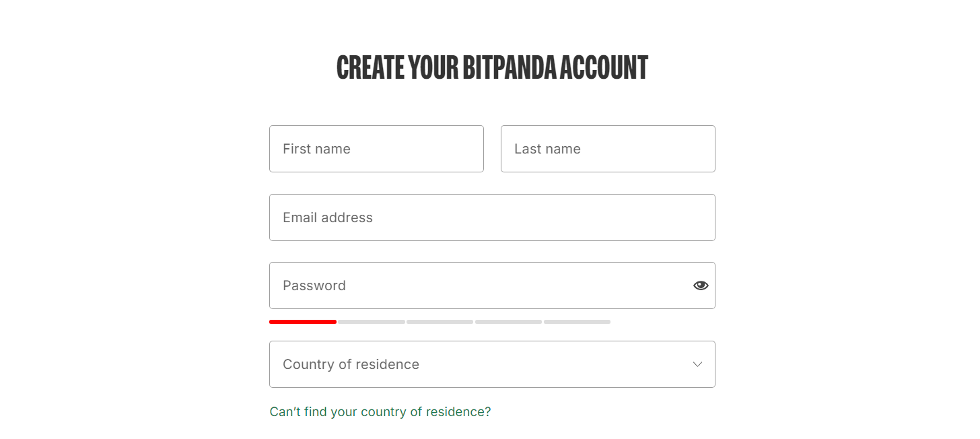Image resolution: width=980 pixels, height=439 pixels.
Task: Focus the Email address field
Action: click(492, 217)
